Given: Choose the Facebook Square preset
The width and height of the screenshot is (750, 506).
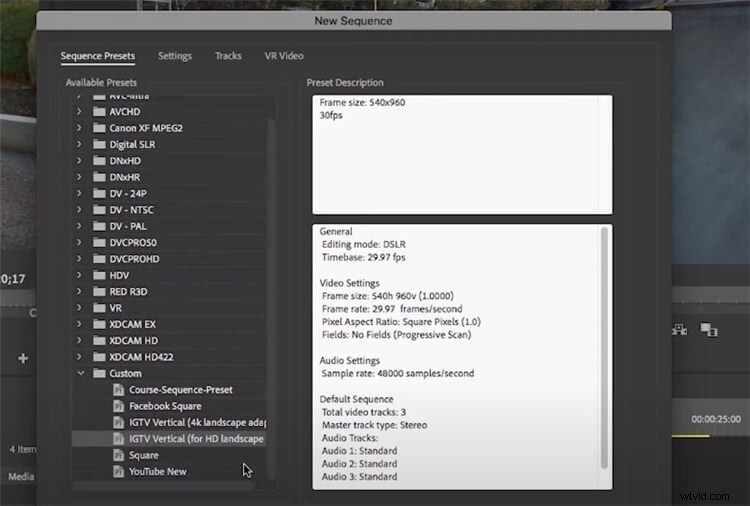Looking at the screenshot, I should [x=165, y=406].
